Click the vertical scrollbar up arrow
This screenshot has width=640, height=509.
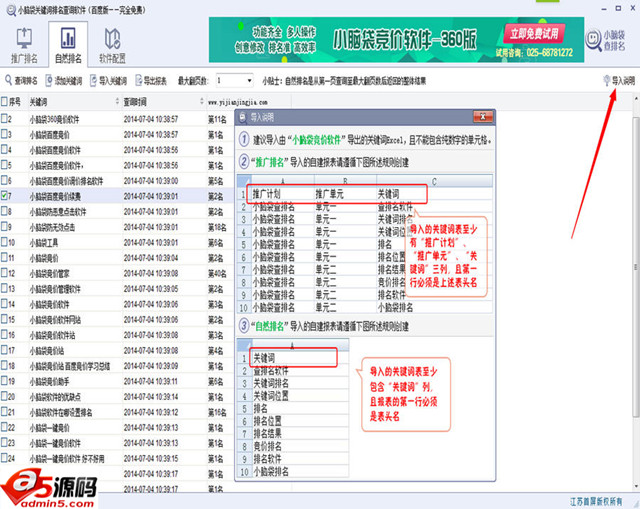(636, 99)
